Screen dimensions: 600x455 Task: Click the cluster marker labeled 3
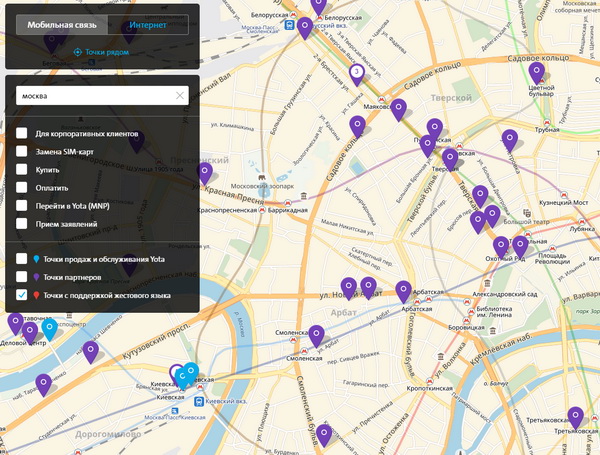click(x=357, y=74)
